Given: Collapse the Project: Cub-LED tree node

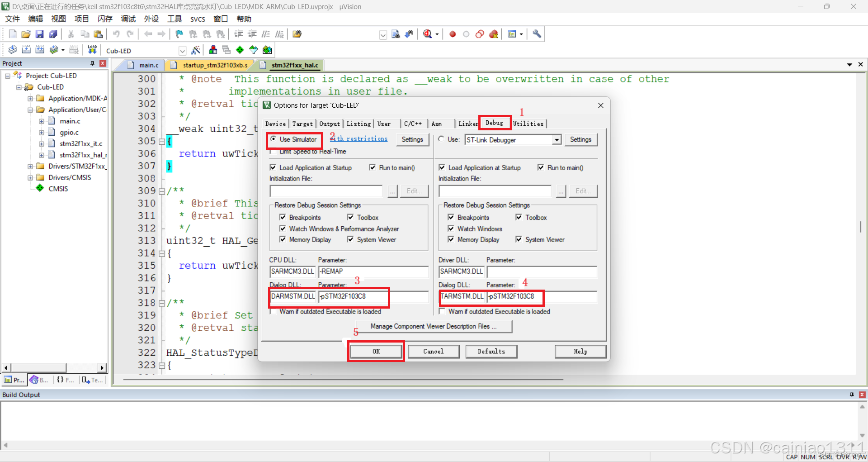Looking at the screenshot, I should [8, 76].
